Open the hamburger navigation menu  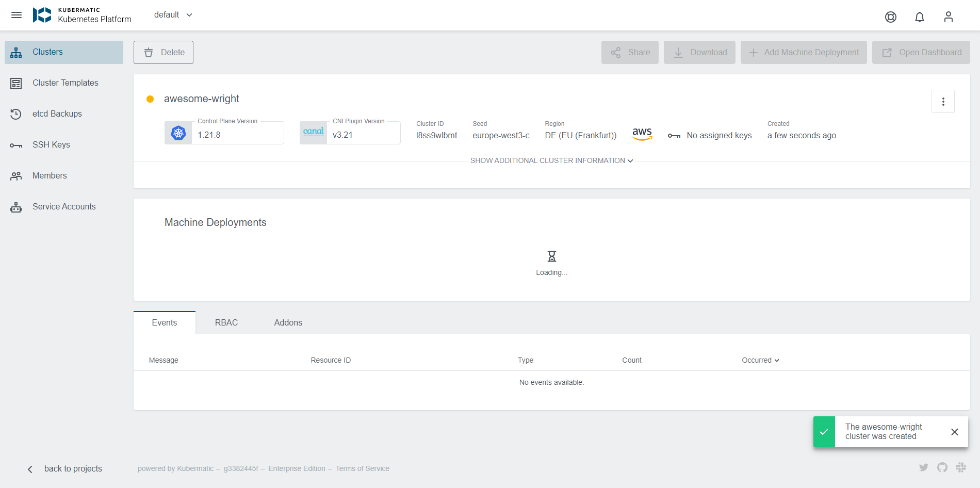(17, 15)
